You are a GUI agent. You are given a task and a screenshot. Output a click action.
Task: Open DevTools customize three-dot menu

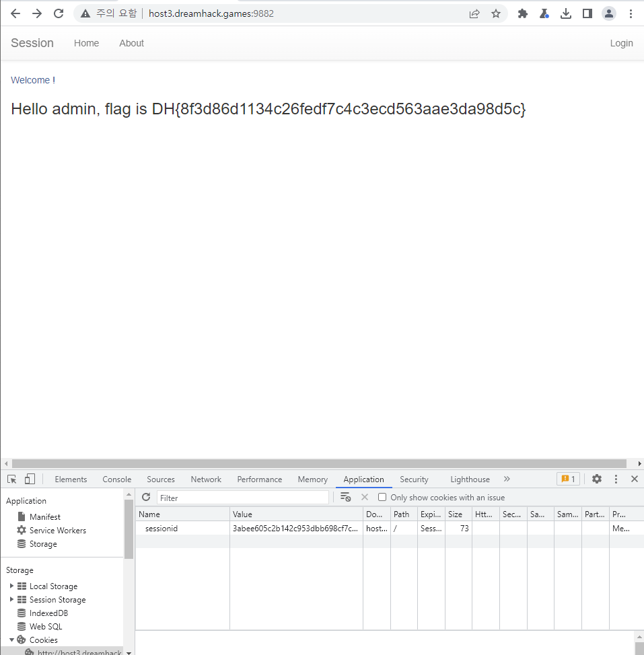point(616,479)
